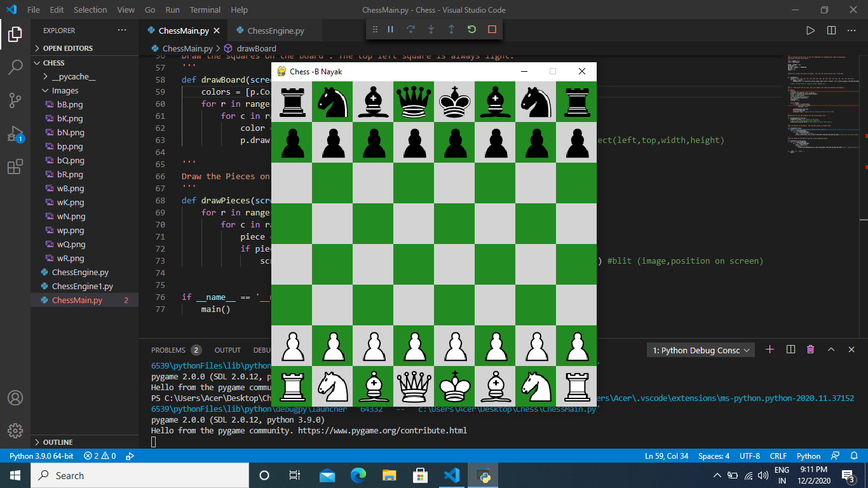Expand the OUTLINE section
The height and width of the screenshot is (488, 868).
coord(57,442)
